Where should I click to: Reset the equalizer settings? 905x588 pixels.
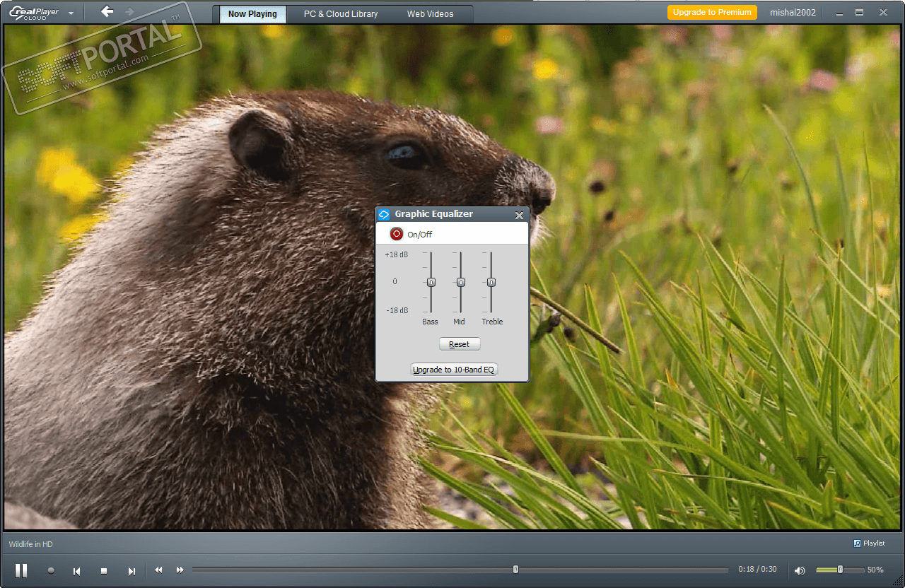point(460,344)
